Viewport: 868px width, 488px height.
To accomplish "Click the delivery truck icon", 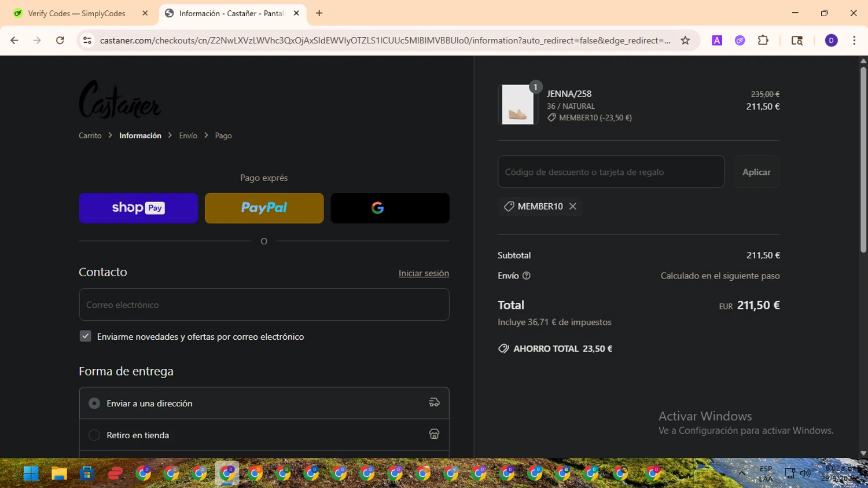I will tap(434, 402).
